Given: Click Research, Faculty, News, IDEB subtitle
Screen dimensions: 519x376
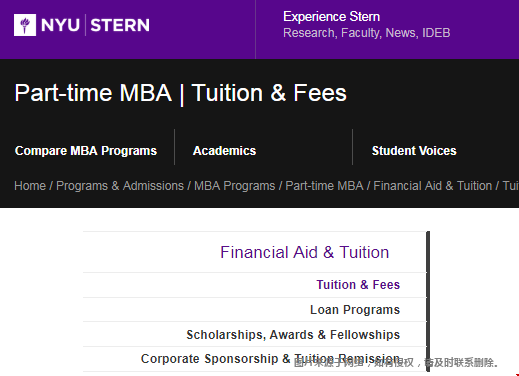Looking at the screenshot, I should 367,33.
